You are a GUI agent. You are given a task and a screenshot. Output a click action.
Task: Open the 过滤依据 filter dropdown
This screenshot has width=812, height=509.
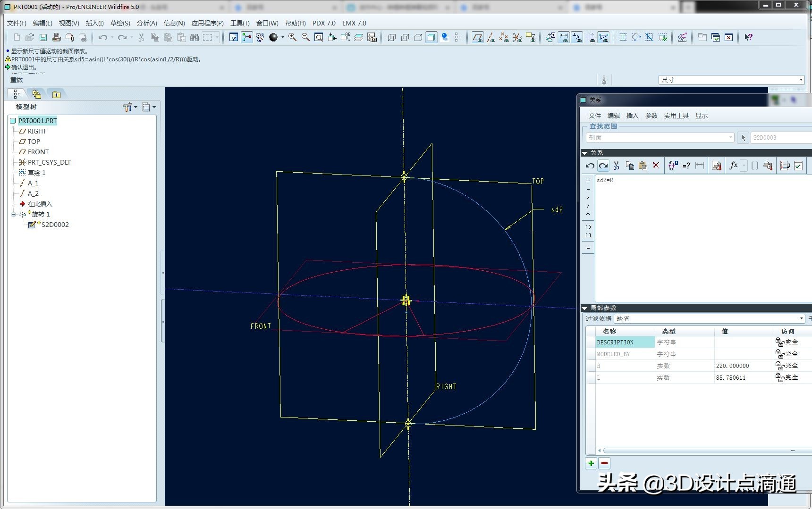click(801, 319)
